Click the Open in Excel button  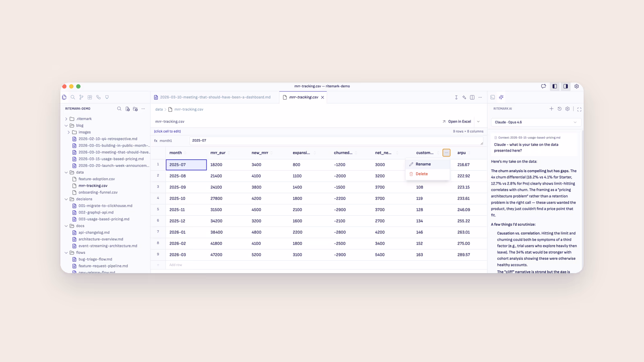457,121
